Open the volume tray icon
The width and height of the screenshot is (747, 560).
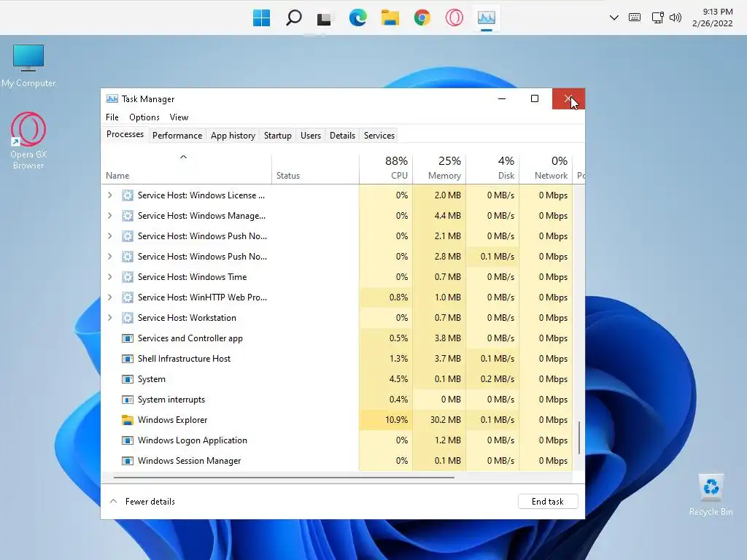675,17
